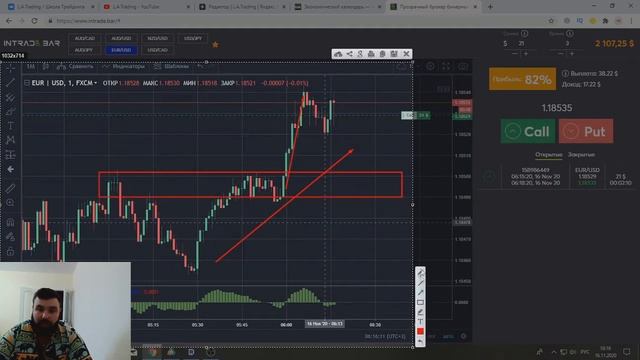Select the AUD/CAD currency pair button
640x360 pixels.
(84, 38)
